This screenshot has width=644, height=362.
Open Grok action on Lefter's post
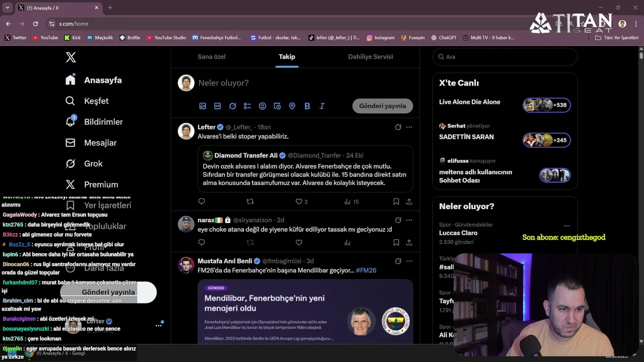pos(398,127)
